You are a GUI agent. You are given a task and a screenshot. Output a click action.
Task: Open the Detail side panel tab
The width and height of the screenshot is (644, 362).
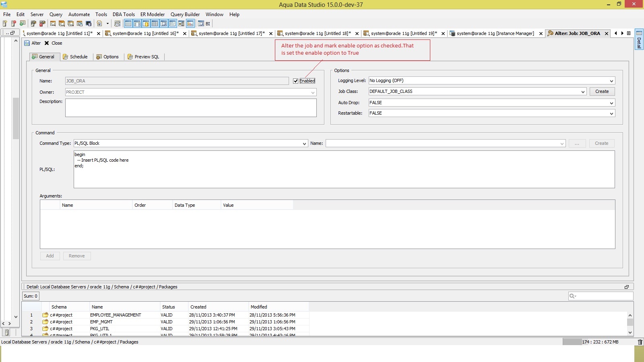coord(639,39)
